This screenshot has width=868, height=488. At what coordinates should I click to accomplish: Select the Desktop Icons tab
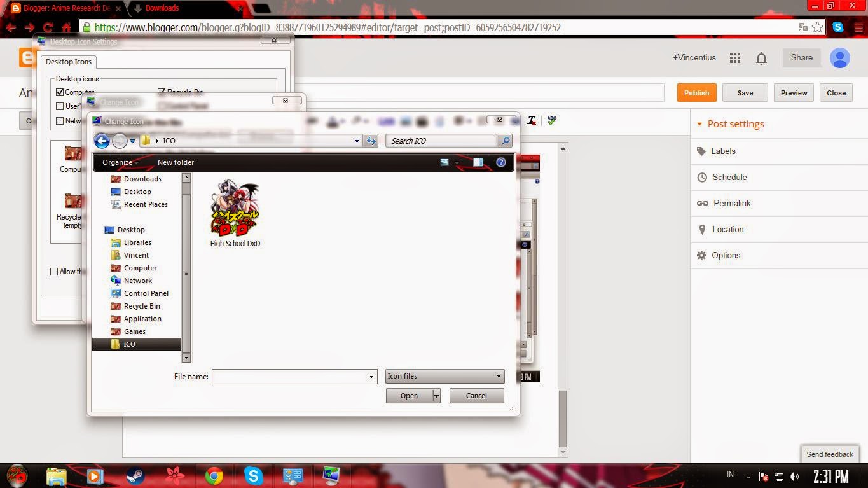pyautogui.click(x=69, y=62)
